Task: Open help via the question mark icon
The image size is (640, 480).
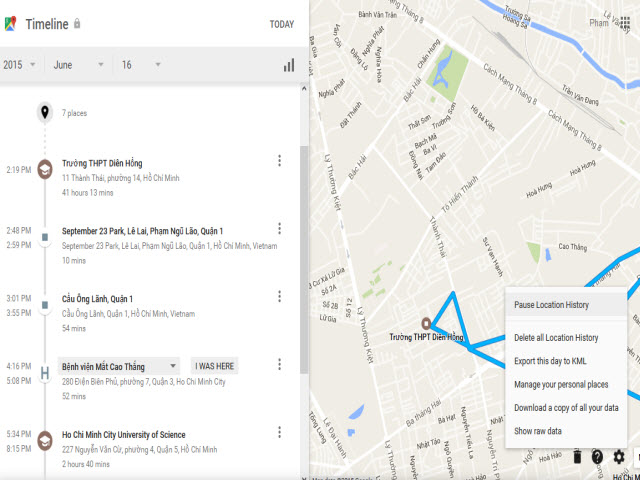Action: [x=597, y=457]
